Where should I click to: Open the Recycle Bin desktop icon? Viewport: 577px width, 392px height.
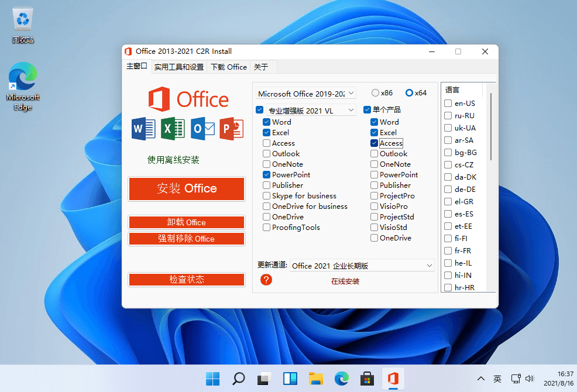[23, 25]
